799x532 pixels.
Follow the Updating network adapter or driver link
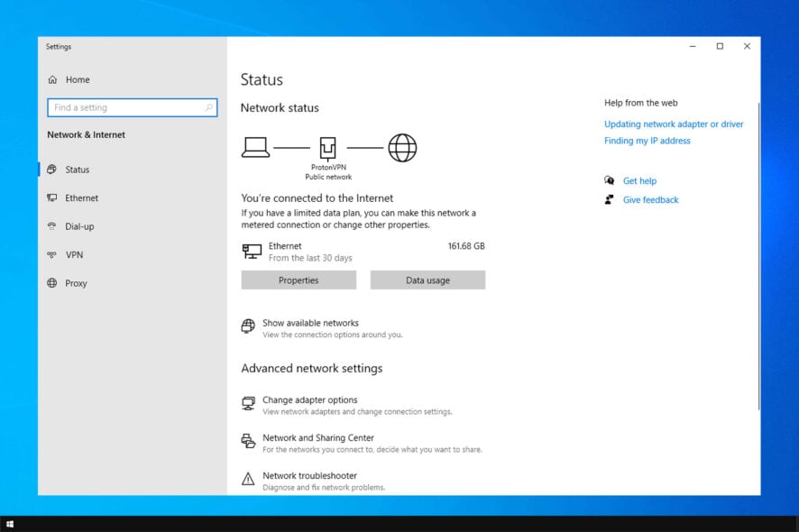click(674, 124)
